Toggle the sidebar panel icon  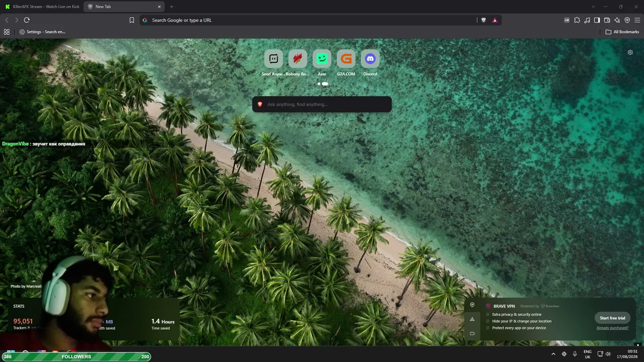tap(597, 20)
